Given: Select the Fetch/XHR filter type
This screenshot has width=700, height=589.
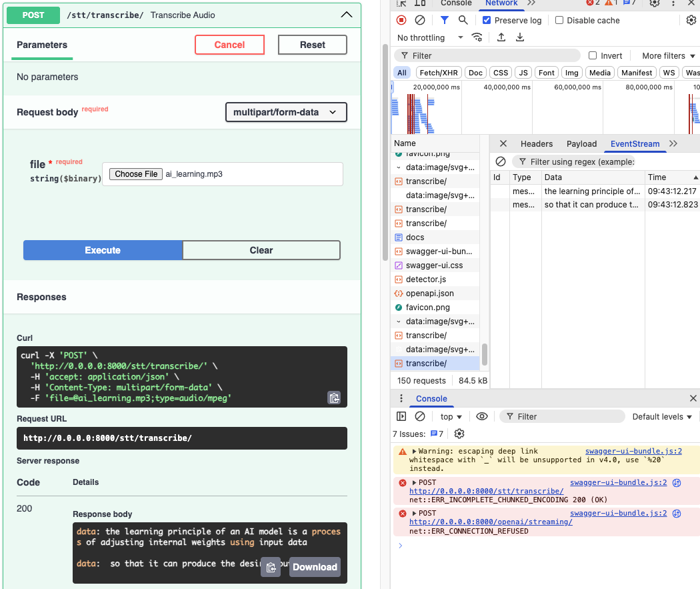Looking at the screenshot, I should point(439,73).
